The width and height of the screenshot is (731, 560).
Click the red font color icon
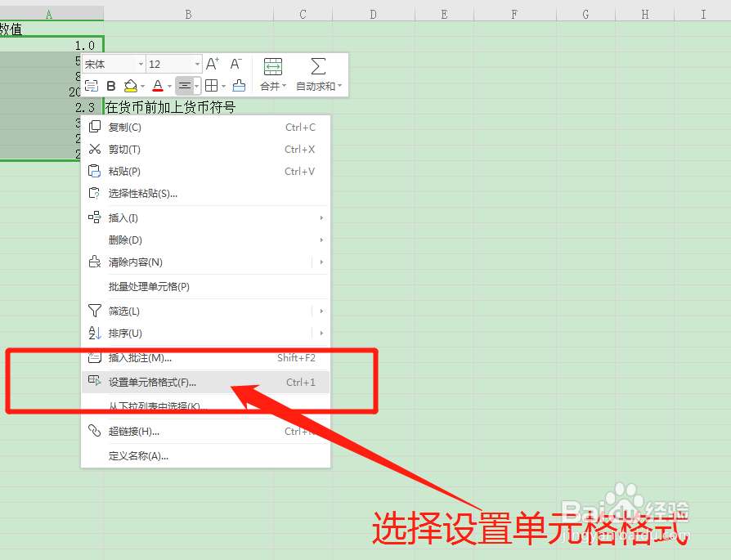157,86
